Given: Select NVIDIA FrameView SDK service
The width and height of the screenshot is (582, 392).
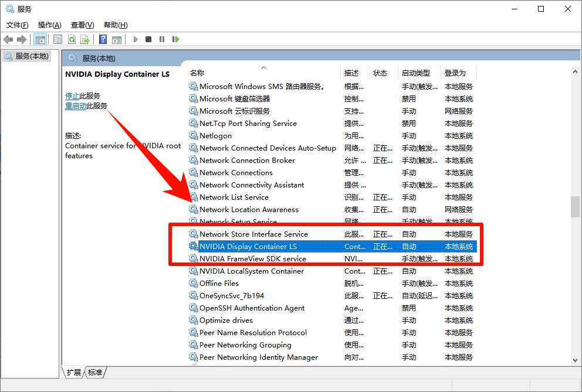Looking at the screenshot, I should [x=332, y=258].
